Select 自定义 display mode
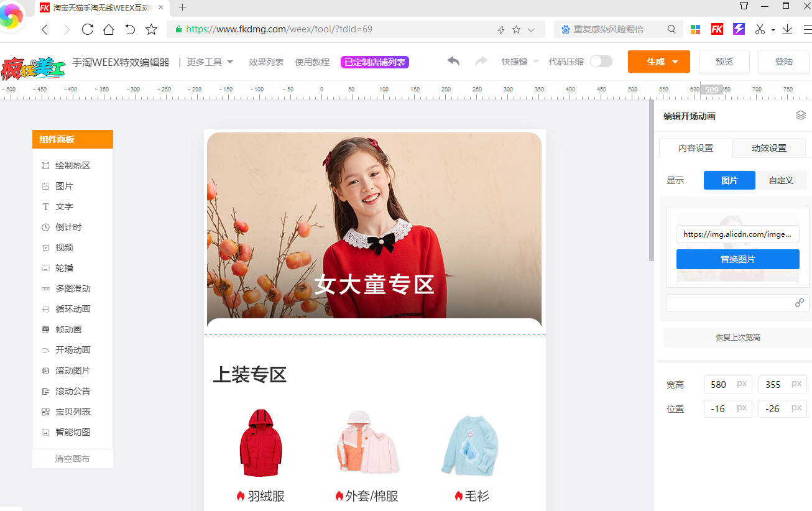The height and width of the screenshot is (511, 812). [x=781, y=180]
